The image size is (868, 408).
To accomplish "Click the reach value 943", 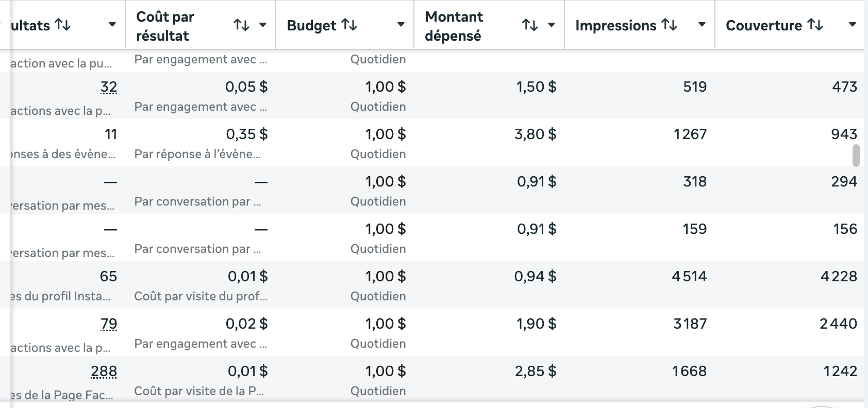I will pos(844,134).
